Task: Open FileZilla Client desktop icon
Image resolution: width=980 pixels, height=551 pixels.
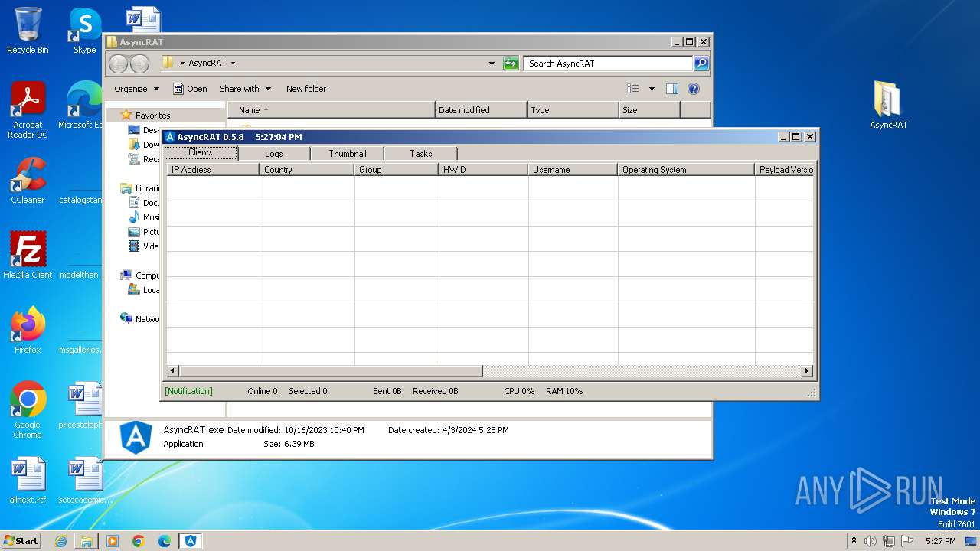Action: coord(28,255)
